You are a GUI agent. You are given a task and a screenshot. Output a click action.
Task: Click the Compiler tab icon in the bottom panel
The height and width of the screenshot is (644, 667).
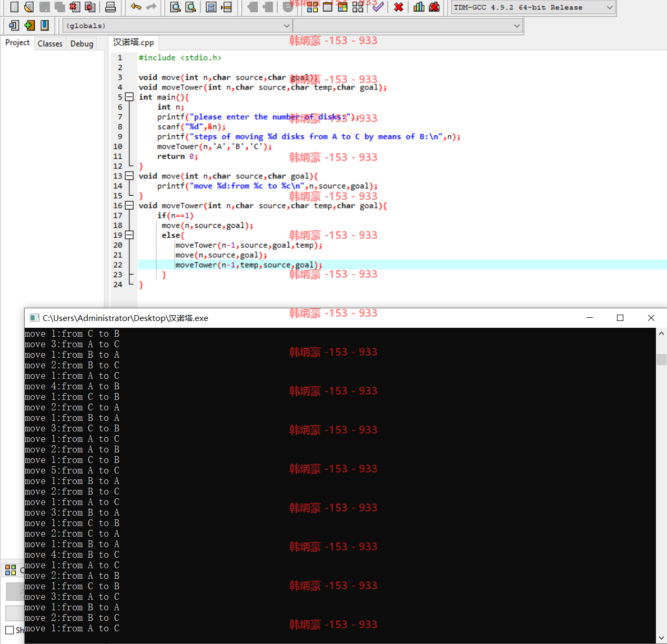pyautogui.click(x=11, y=570)
